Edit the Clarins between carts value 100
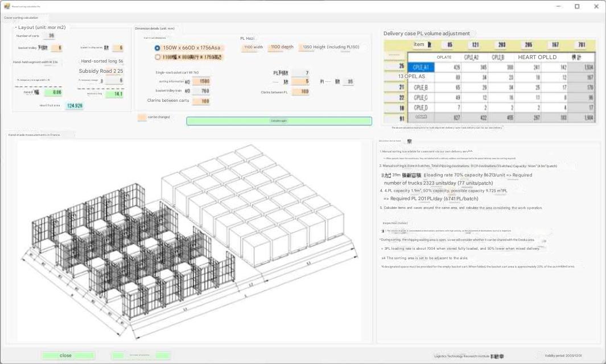606x364 pixels. pyautogui.click(x=201, y=101)
